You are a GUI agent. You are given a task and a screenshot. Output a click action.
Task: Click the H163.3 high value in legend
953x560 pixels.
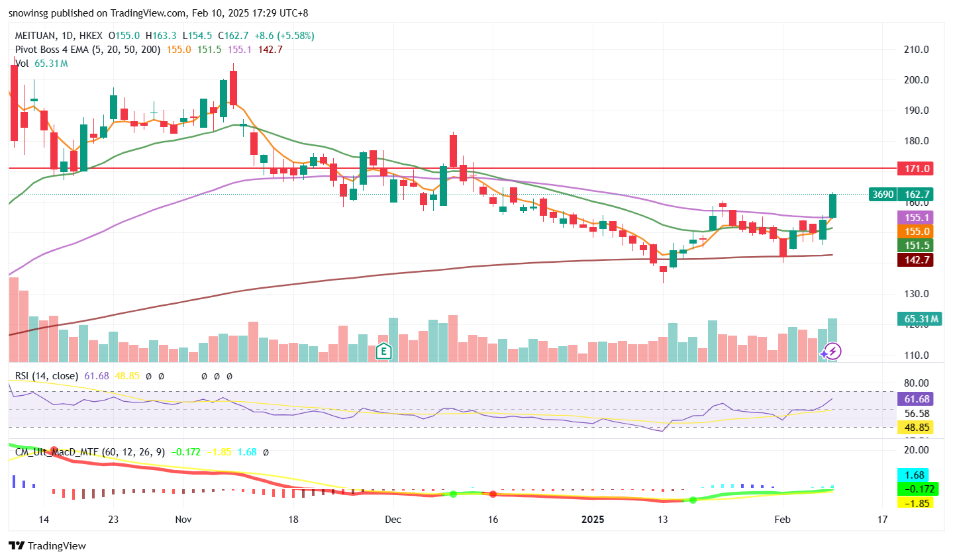click(x=162, y=36)
